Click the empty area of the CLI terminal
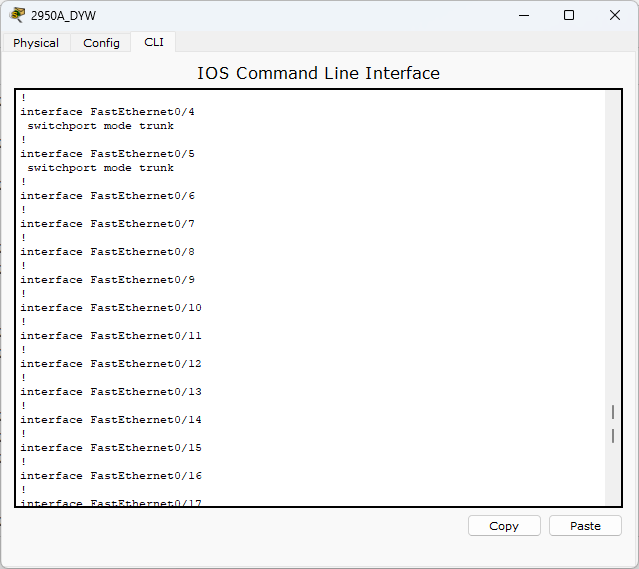This screenshot has height=569, width=639. point(408,285)
